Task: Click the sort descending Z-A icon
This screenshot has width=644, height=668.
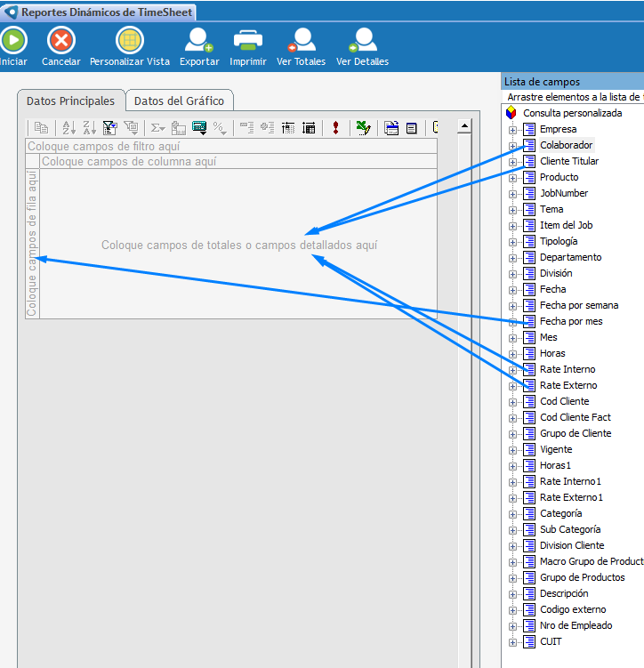Action: pos(89,127)
